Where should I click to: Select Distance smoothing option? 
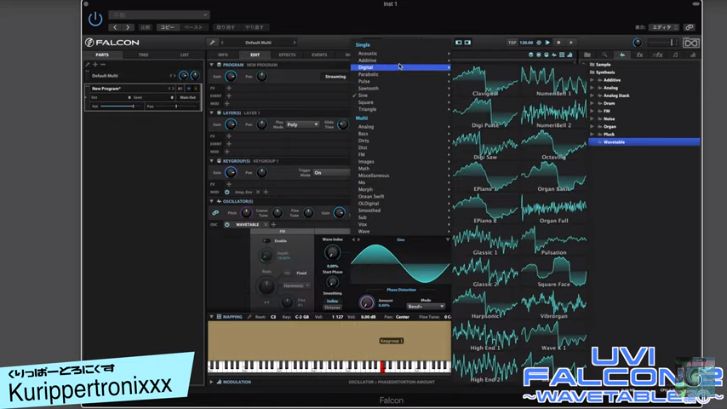point(332,307)
